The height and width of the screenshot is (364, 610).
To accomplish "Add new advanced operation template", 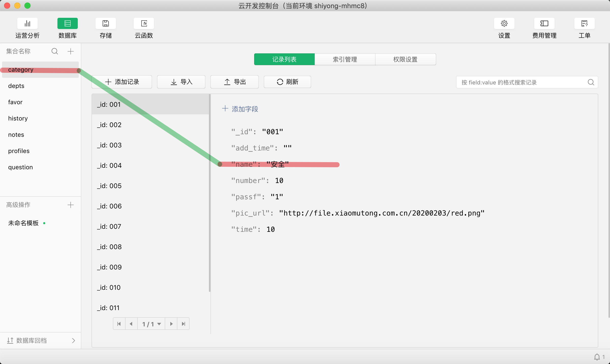I will [x=71, y=205].
